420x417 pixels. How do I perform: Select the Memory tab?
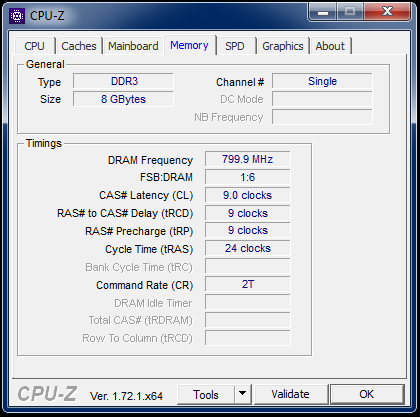189,45
